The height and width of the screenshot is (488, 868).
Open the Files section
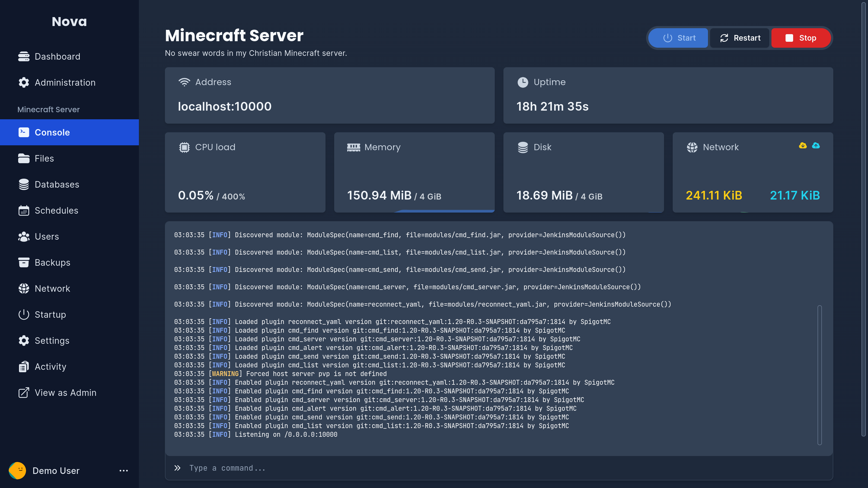[x=69, y=158]
